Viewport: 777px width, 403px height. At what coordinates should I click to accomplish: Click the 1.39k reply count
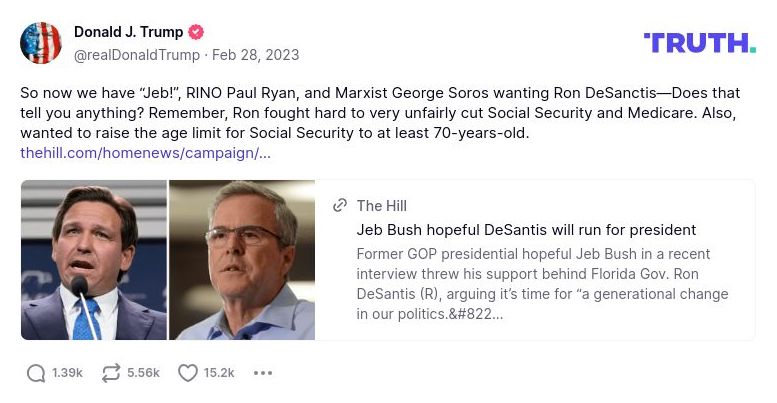pyautogui.click(x=67, y=373)
